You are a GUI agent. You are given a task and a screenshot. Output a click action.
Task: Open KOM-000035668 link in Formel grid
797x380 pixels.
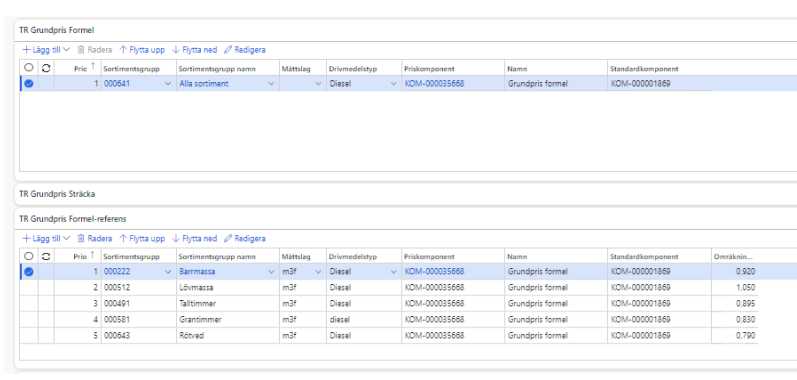coord(435,84)
